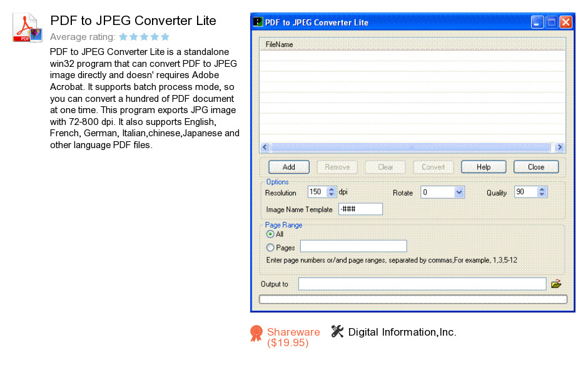
Task: Increase the Quality value with the up arrow
Action: click(542, 189)
